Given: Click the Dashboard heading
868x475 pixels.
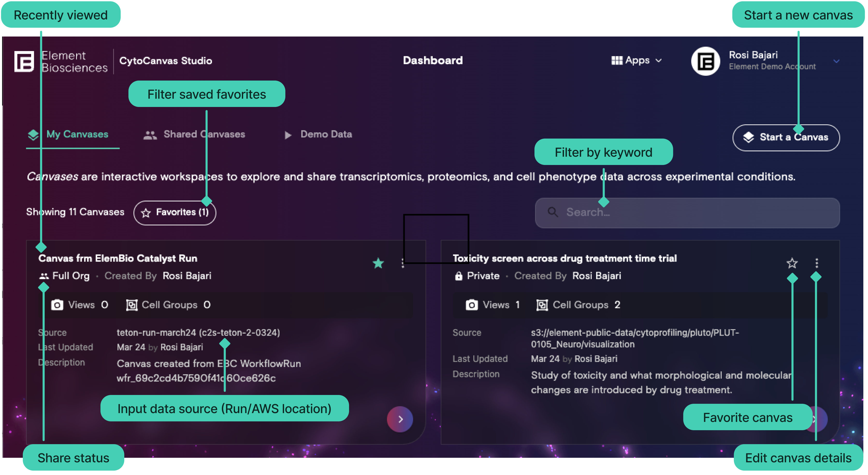Looking at the screenshot, I should click(x=433, y=60).
